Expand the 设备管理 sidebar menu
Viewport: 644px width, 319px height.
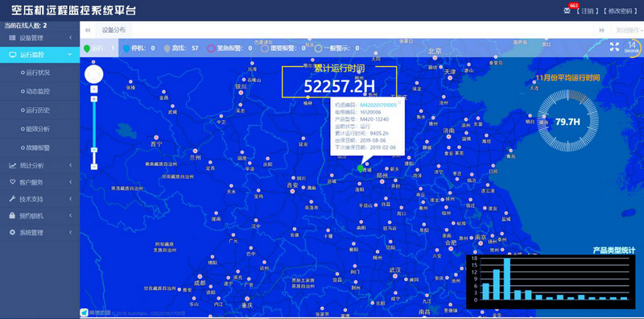(x=39, y=38)
